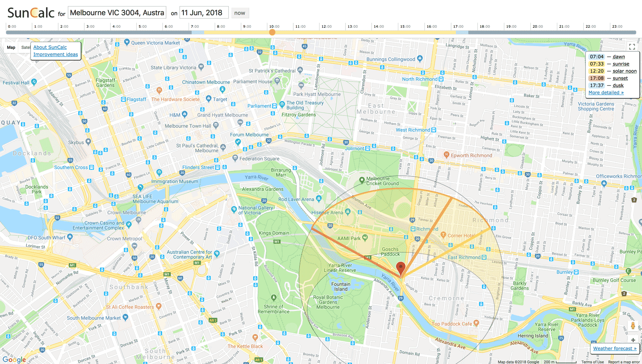The image size is (642, 364).
Task: Click the red location pin marker
Action: point(400,268)
